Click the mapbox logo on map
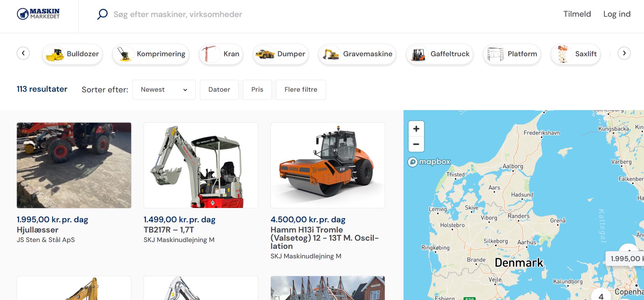Image resolution: width=644 pixels, height=300 pixels. pyautogui.click(x=429, y=162)
